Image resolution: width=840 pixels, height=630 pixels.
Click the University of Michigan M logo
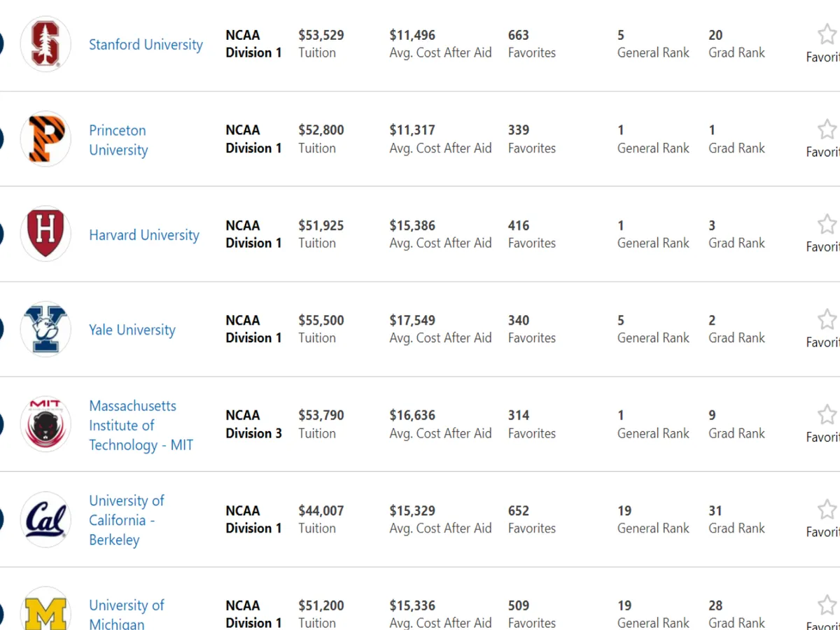(x=45, y=610)
